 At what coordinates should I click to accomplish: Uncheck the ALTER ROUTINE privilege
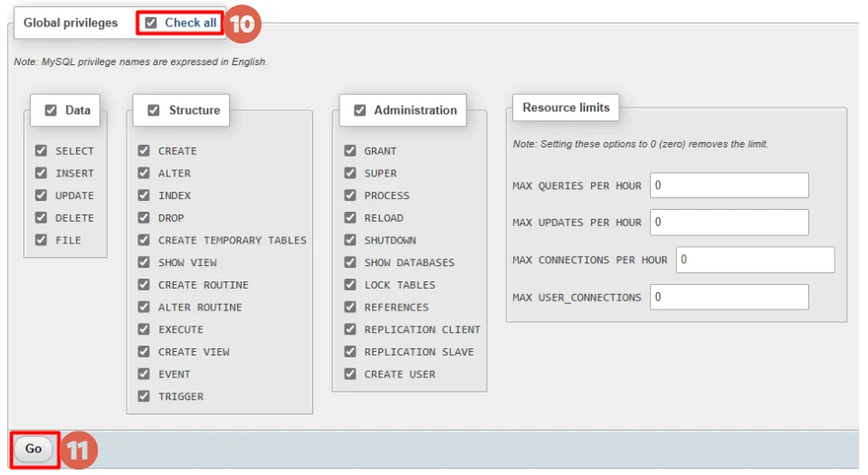pyautogui.click(x=144, y=307)
